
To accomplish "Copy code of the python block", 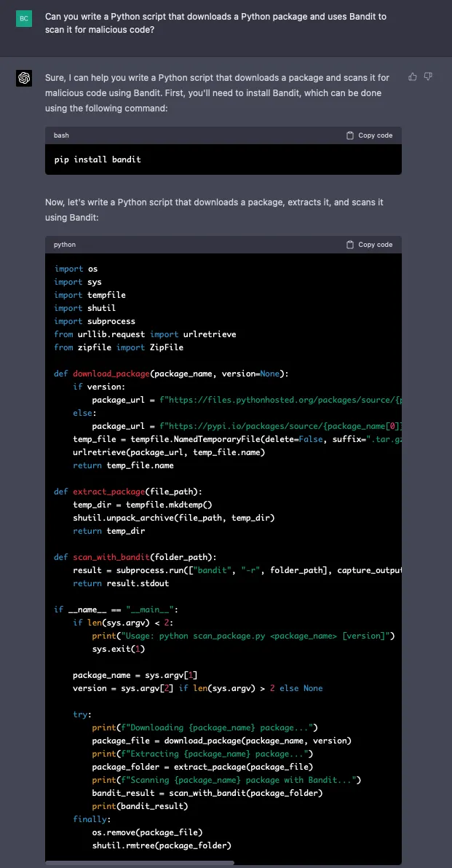I will pyautogui.click(x=369, y=244).
